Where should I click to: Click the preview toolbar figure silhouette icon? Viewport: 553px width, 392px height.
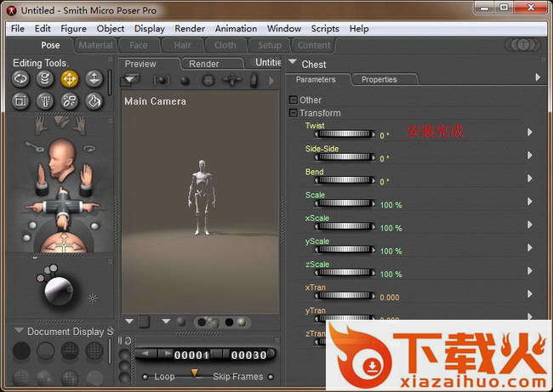click(x=254, y=81)
